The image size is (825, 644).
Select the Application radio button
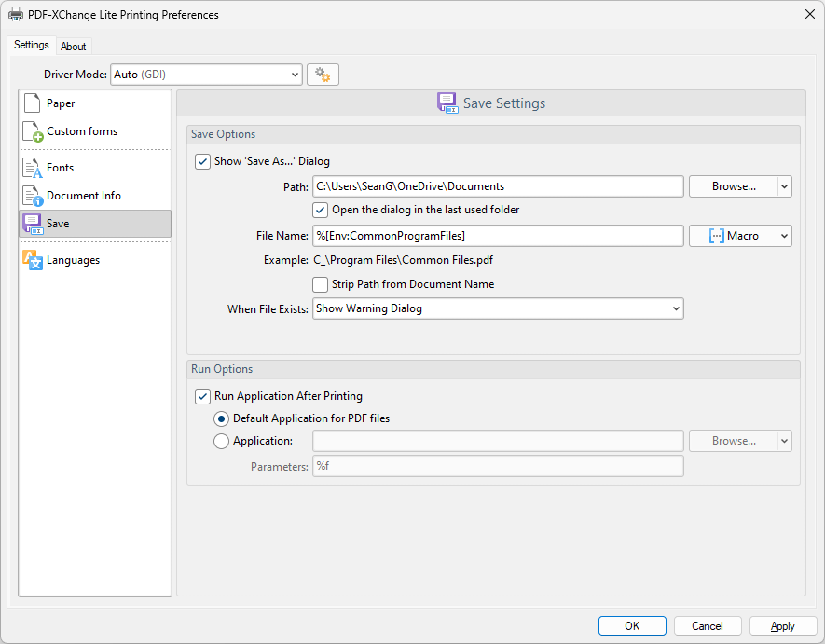(221, 441)
